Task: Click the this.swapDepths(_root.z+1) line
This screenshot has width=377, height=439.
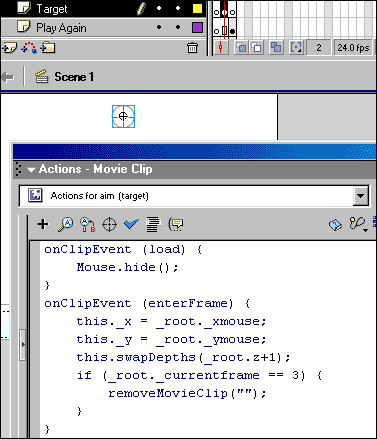Action: pyautogui.click(x=183, y=358)
